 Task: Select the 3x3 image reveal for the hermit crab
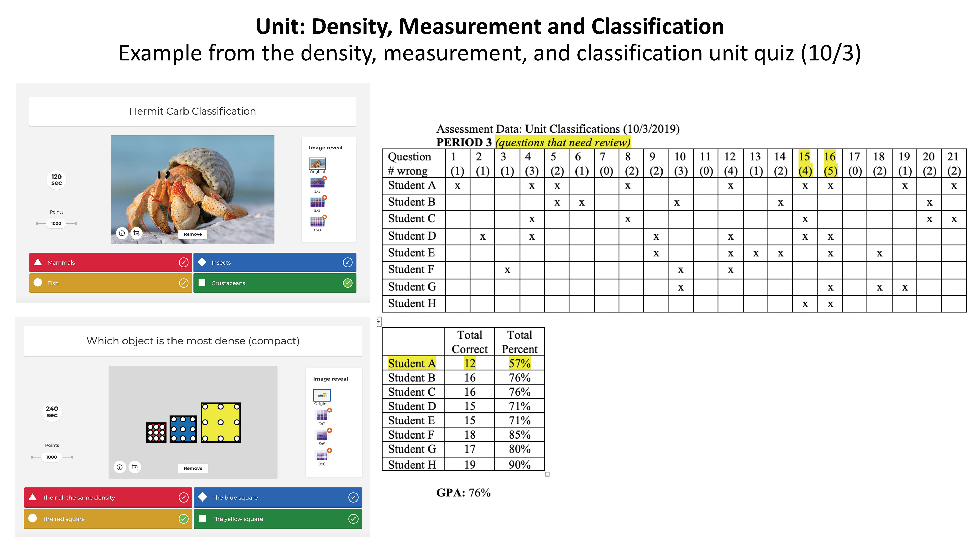317,183
